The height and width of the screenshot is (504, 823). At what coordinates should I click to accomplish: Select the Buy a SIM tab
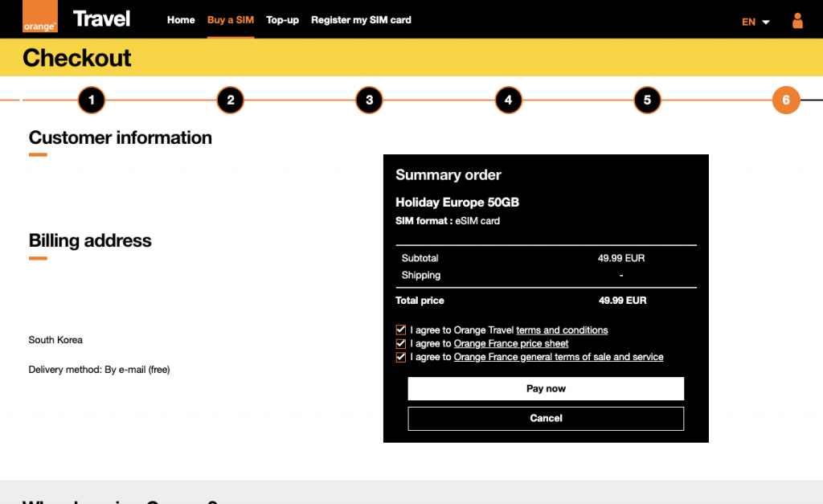(230, 20)
